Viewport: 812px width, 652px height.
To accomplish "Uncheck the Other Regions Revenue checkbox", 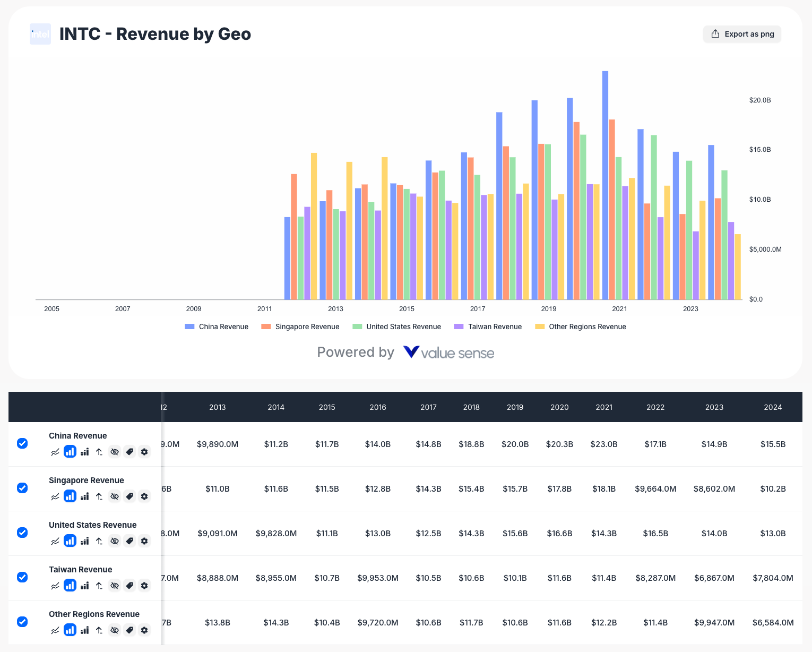I will 22,622.
